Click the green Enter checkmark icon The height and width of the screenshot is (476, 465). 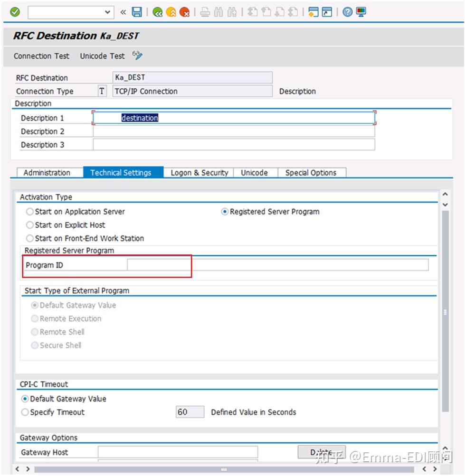coord(15,12)
